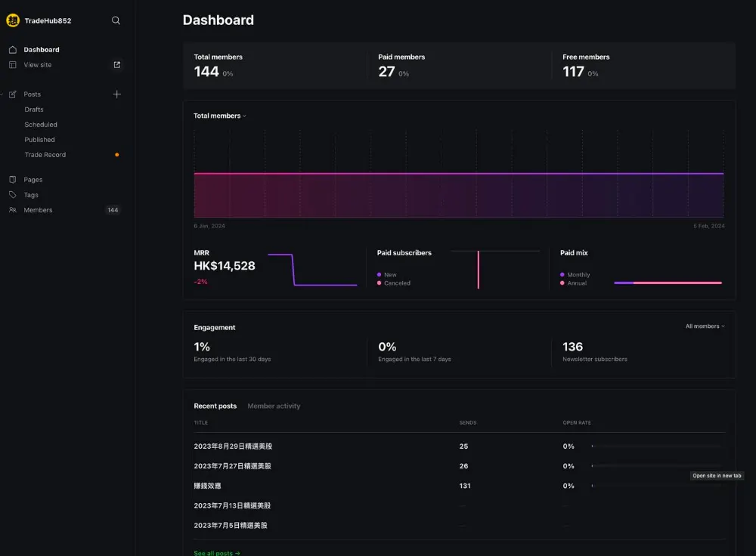Click See all posts link
Viewport: 756px width, 556px height.
click(217, 553)
